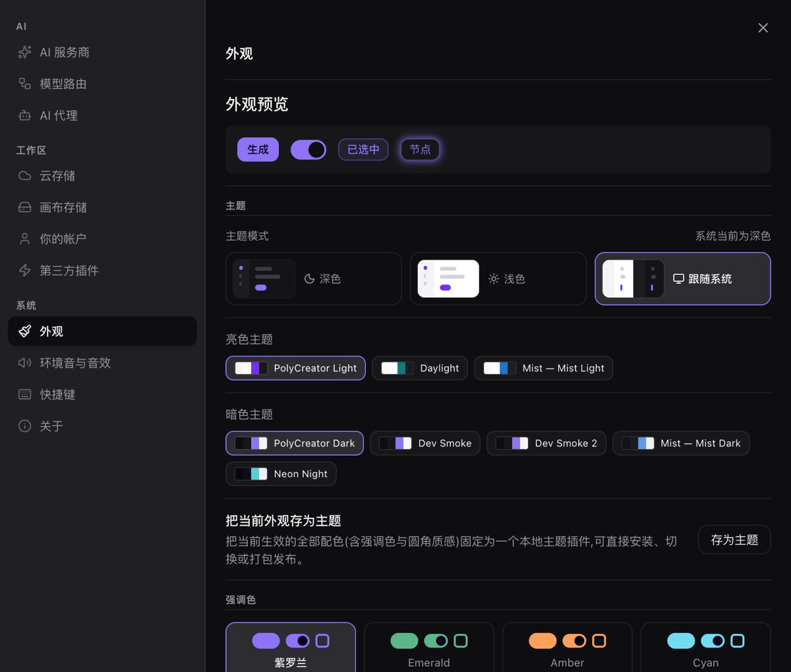This screenshot has height=672, width=791.
Task: Select the 浅色 theme mode card
Action: [x=498, y=279]
